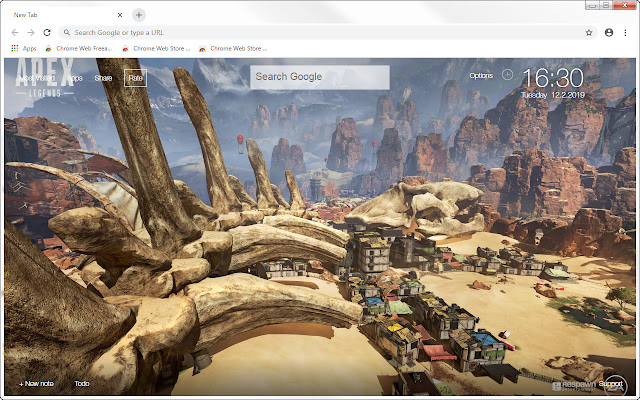Bookmark this page with the star icon
The width and height of the screenshot is (640, 400).
click(x=589, y=33)
